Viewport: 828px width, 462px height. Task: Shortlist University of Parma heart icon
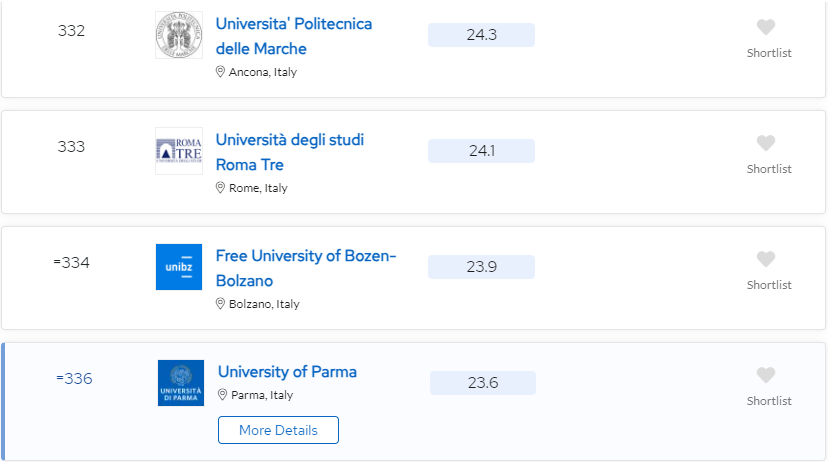[x=766, y=375]
